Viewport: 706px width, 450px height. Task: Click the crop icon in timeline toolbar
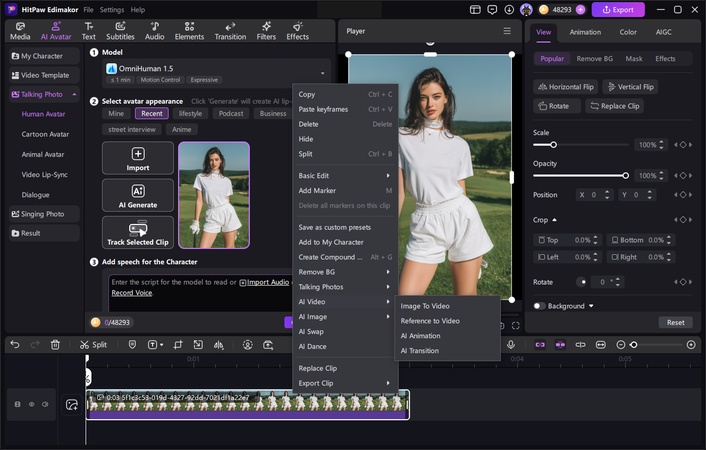tap(178, 345)
